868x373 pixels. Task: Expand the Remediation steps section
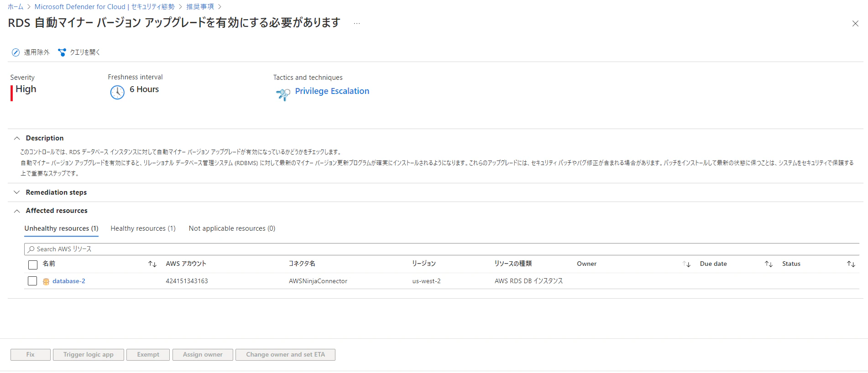pos(17,192)
